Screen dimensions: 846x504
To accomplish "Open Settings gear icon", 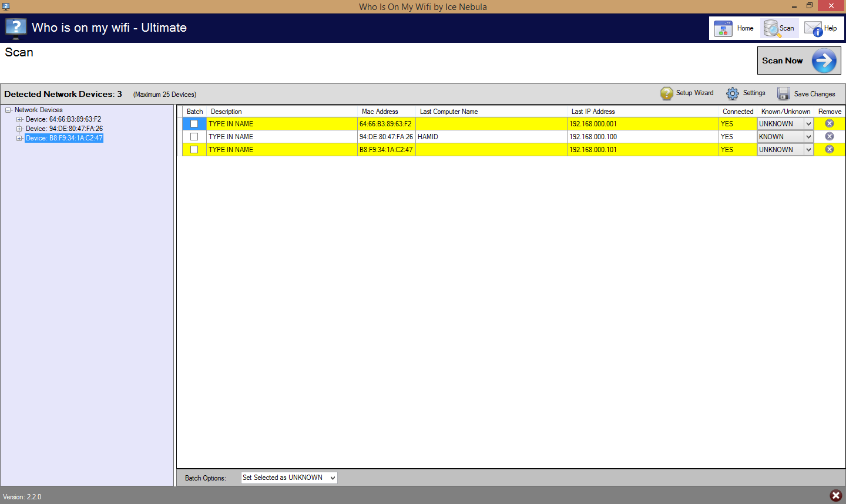I will [733, 93].
